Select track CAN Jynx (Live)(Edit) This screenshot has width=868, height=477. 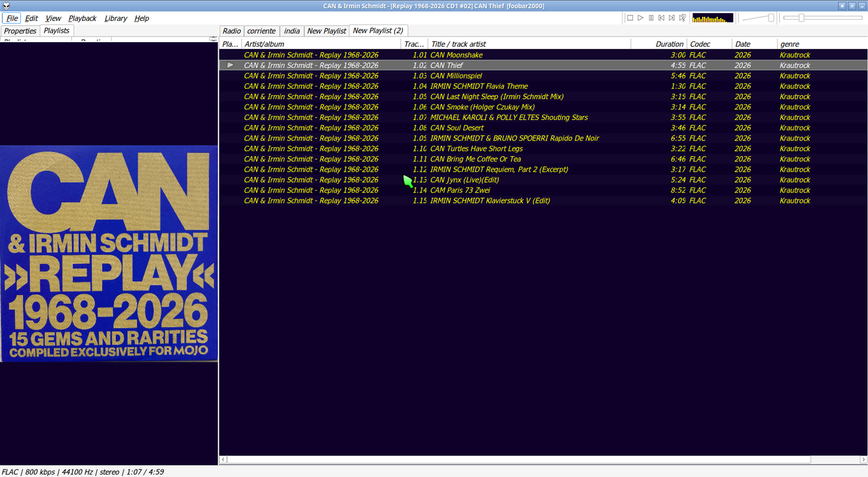tap(543, 180)
